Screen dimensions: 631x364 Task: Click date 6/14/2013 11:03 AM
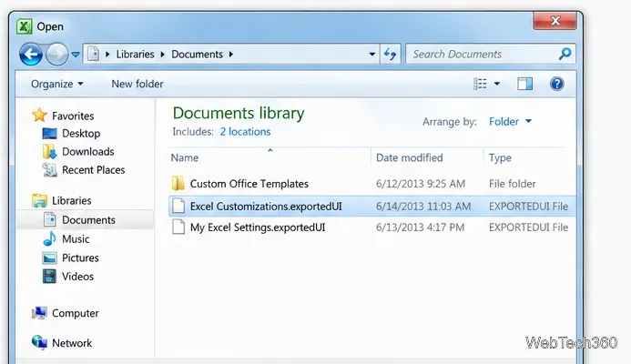coord(423,207)
